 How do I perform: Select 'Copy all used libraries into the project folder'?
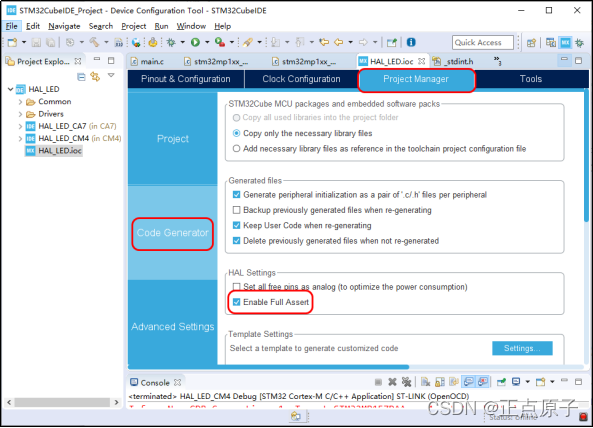point(236,118)
